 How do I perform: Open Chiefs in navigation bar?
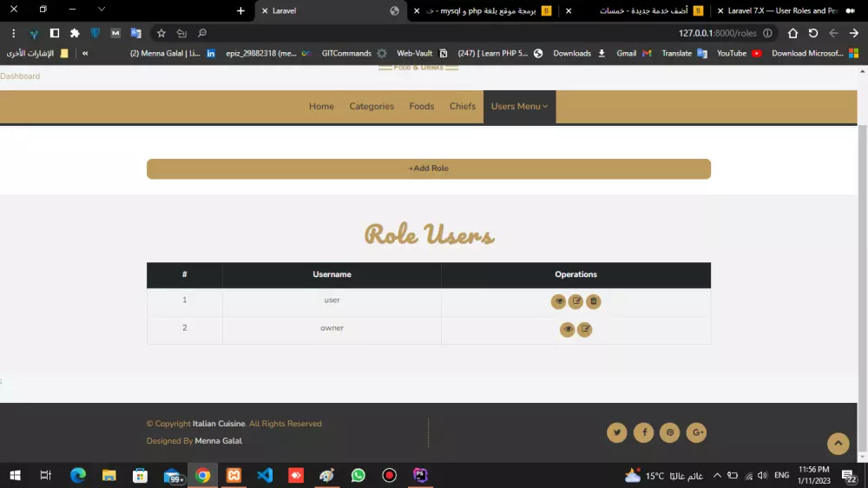point(463,106)
